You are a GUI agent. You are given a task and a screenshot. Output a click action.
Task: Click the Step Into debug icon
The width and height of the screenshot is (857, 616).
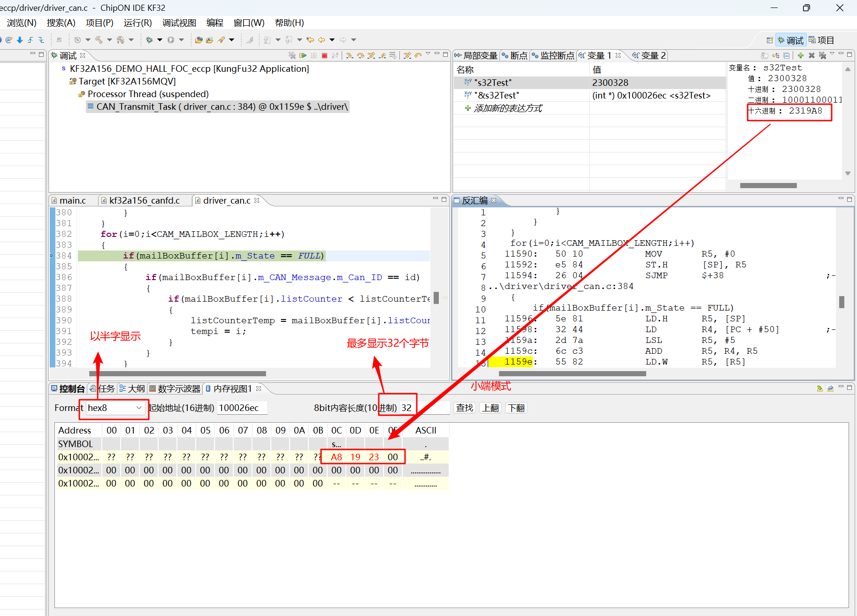click(x=349, y=55)
